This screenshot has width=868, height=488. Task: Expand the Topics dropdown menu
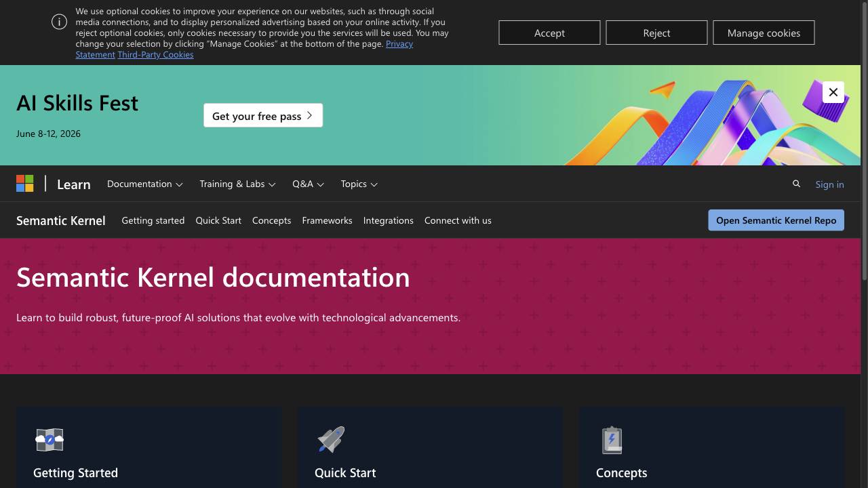[x=359, y=184]
